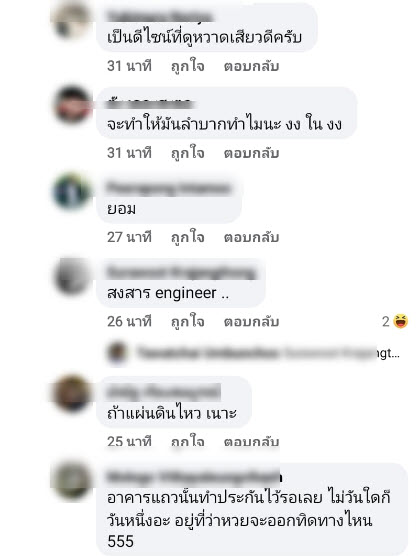
Task: Reply to the 'สงสาร engineer' comment
Action: [x=251, y=322]
